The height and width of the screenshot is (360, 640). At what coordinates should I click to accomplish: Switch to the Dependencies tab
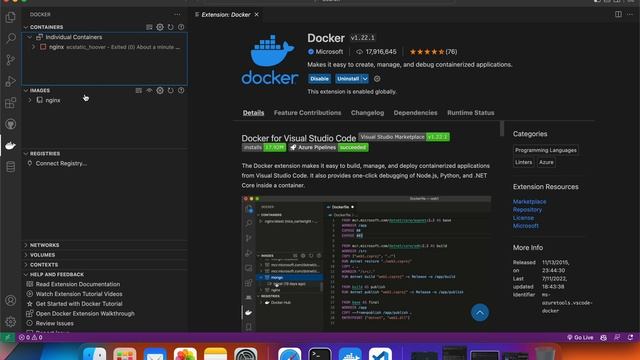415,113
